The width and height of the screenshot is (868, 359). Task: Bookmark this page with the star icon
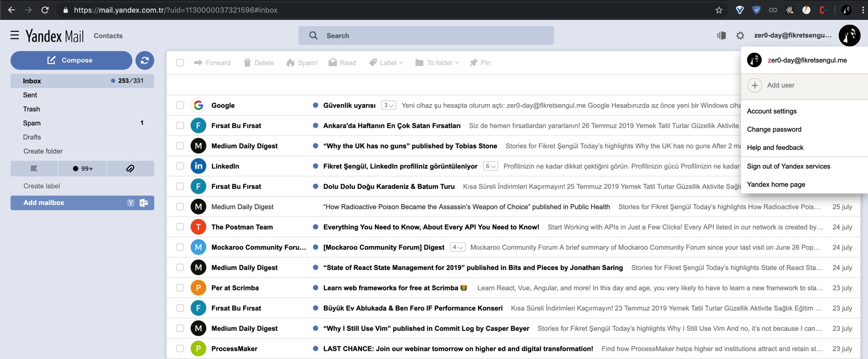[719, 10]
